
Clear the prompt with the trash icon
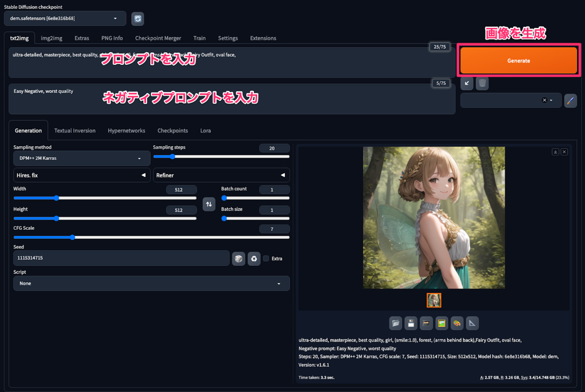pyautogui.click(x=482, y=83)
